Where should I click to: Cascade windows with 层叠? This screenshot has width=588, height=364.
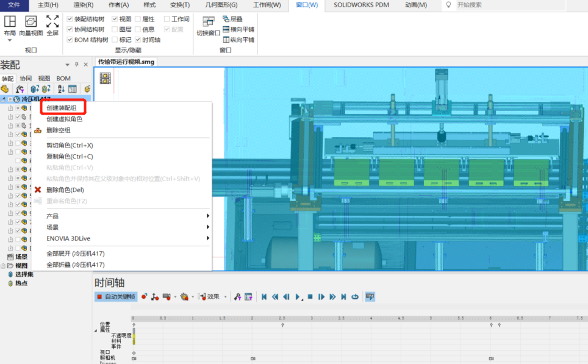coord(232,19)
